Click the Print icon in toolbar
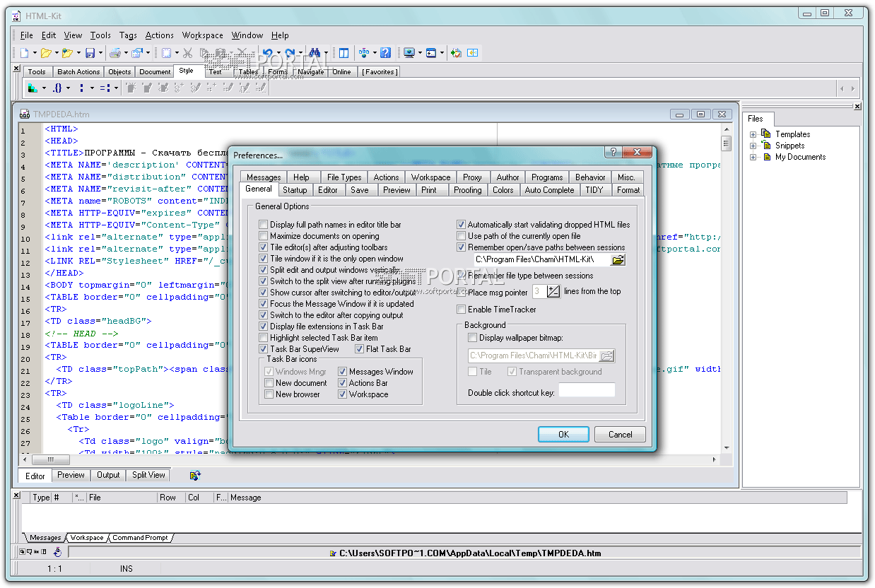This screenshot has height=588, width=875. pos(115,53)
